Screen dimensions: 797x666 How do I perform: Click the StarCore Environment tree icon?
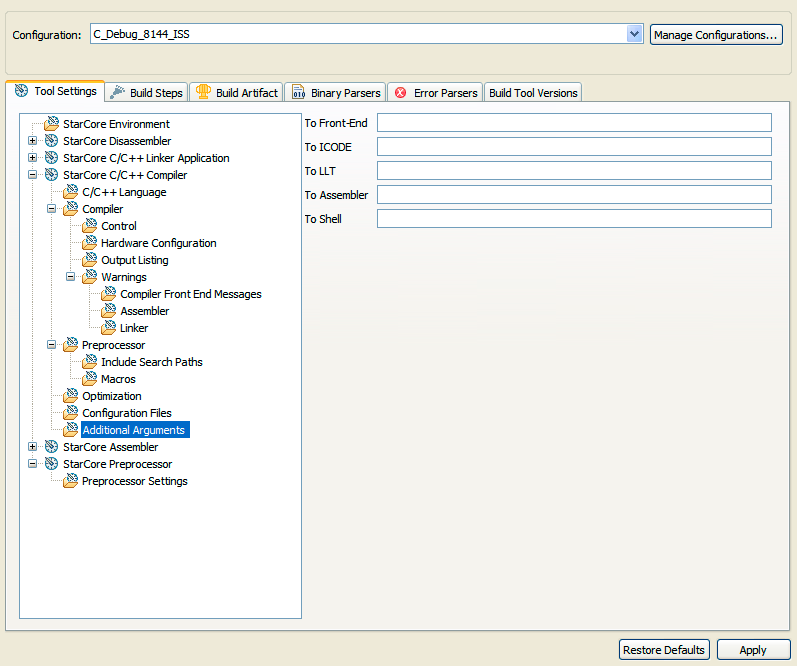pos(51,124)
